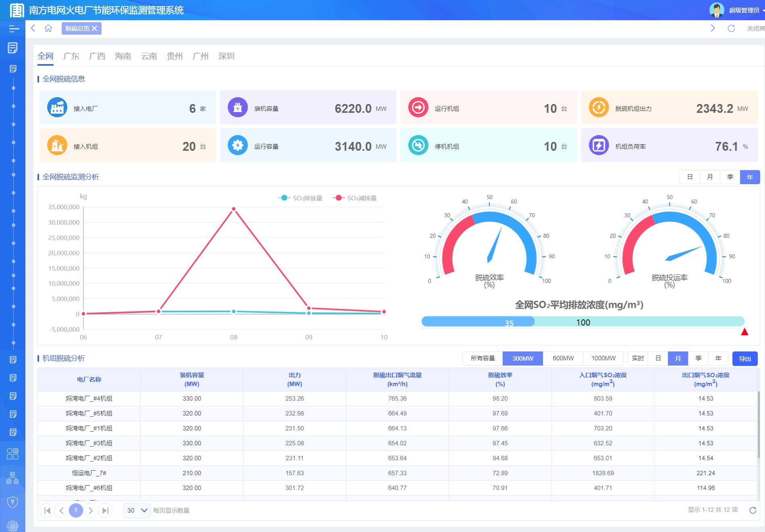Open the sidebar settings gear icon

12,526
